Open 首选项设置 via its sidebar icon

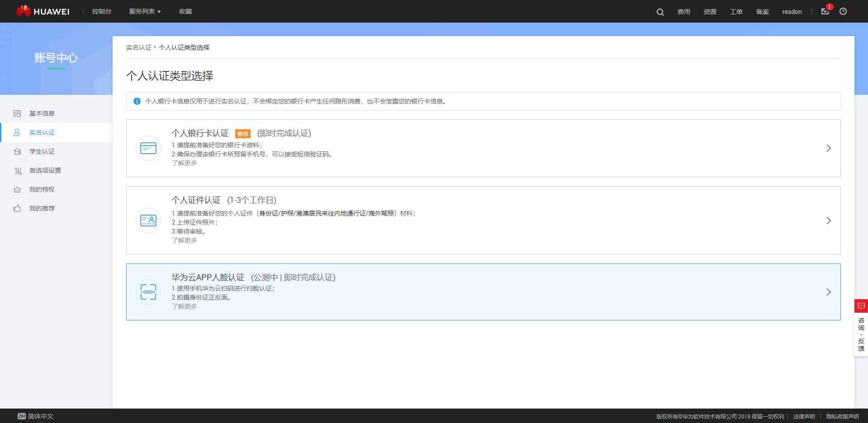18,170
